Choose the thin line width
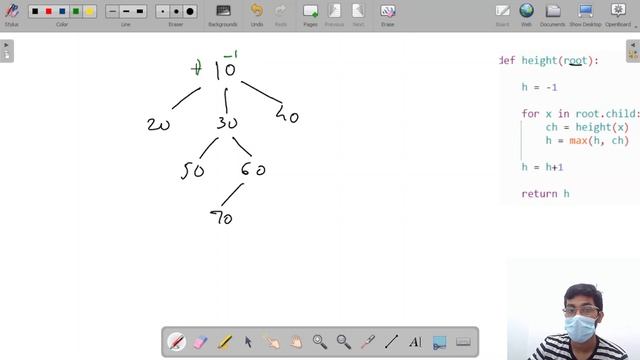The image size is (640, 360). click(112, 11)
